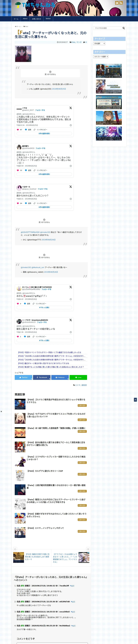The width and height of the screenshot is (138, 644).
Task: Click the info icon on まこりん's tweet
Action: pyautogui.click(x=71, y=299)
